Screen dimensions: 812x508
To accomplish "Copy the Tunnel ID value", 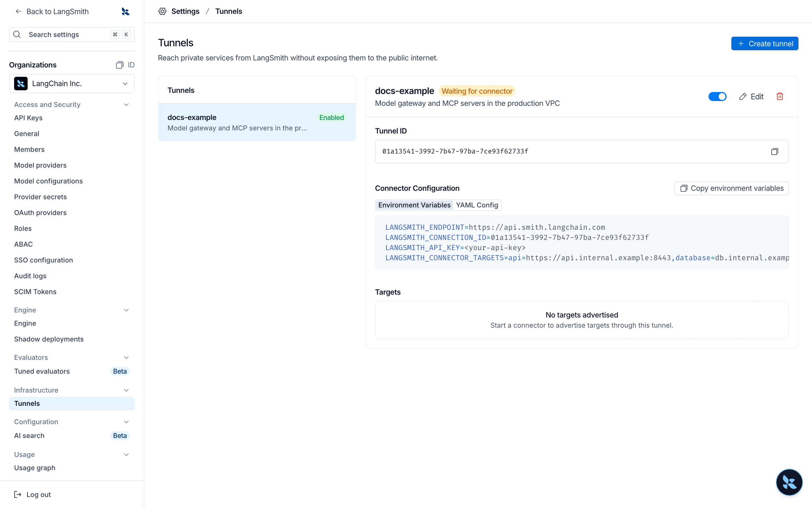I will click(775, 152).
